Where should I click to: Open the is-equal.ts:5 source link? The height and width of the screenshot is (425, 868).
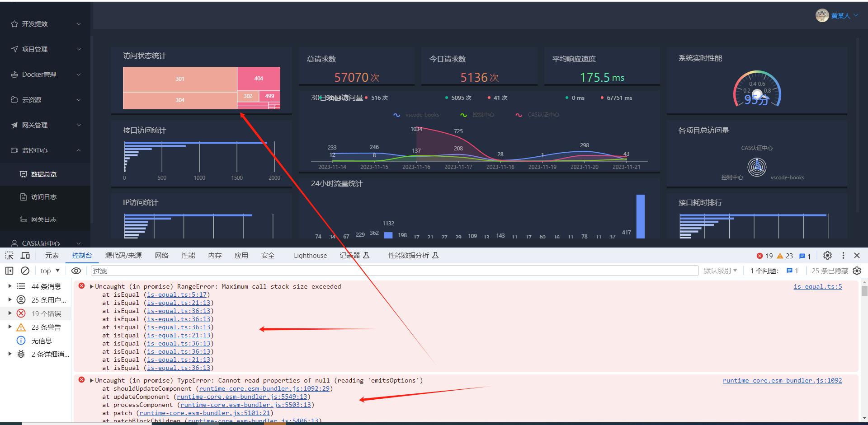point(818,286)
